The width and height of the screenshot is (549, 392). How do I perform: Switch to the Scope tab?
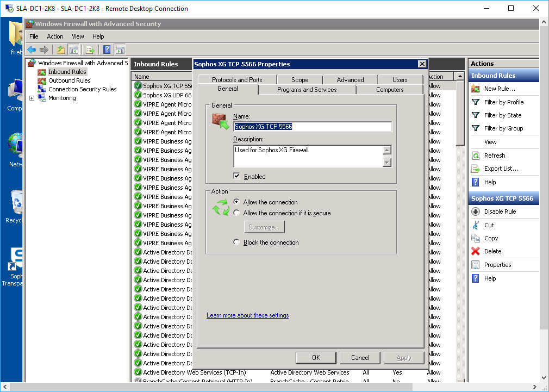pos(300,79)
